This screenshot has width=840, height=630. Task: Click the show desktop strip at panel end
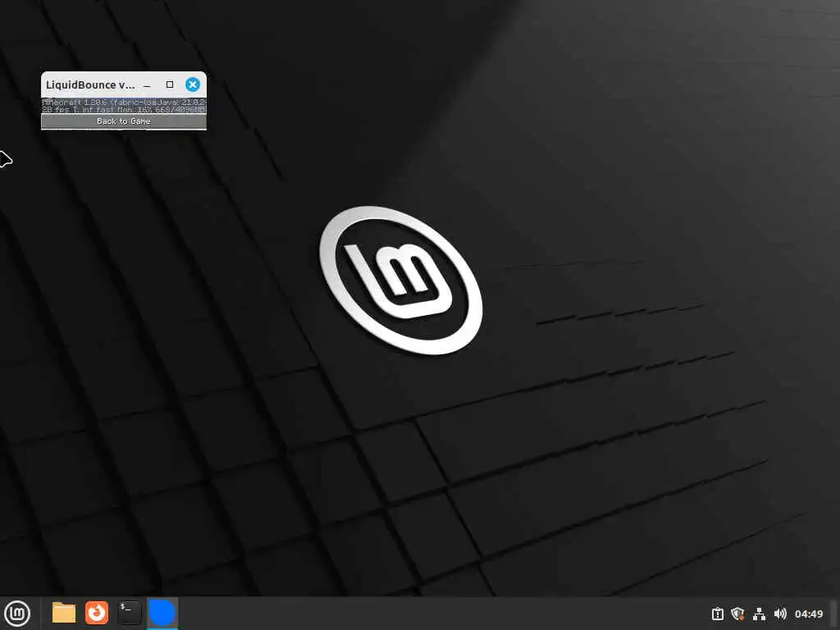pos(834,614)
